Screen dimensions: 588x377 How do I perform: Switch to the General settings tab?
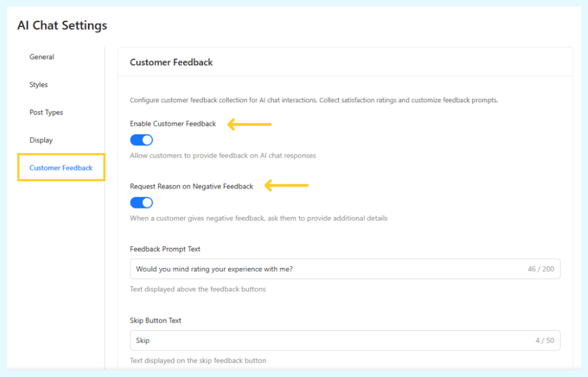click(41, 57)
